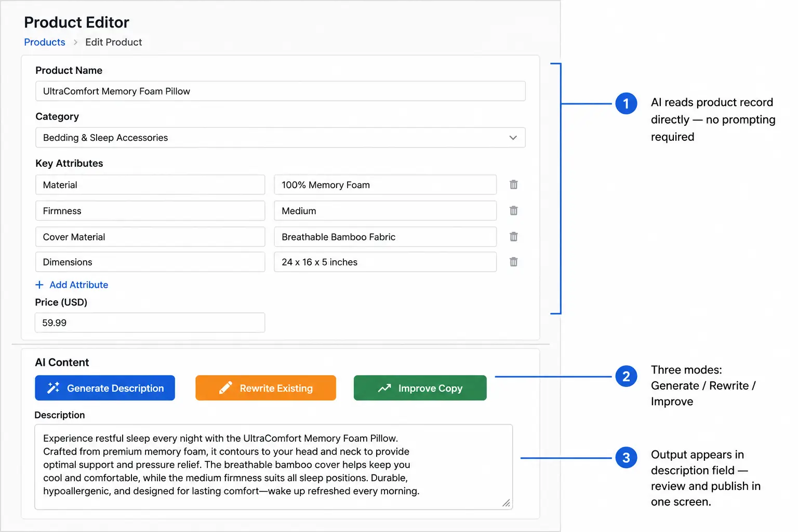Focus the Product Name field
The image size is (798, 532).
[281, 91]
